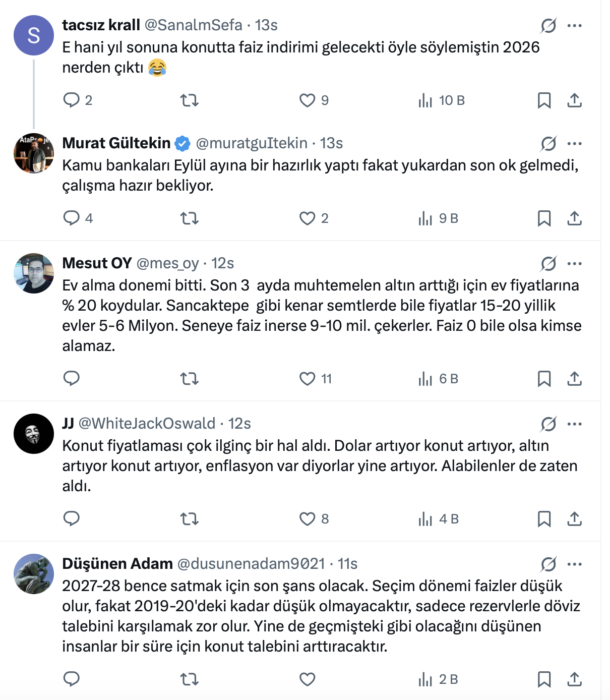Click Mesut OY's profile avatar
The height and width of the screenshot is (700, 610).
[x=34, y=273]
